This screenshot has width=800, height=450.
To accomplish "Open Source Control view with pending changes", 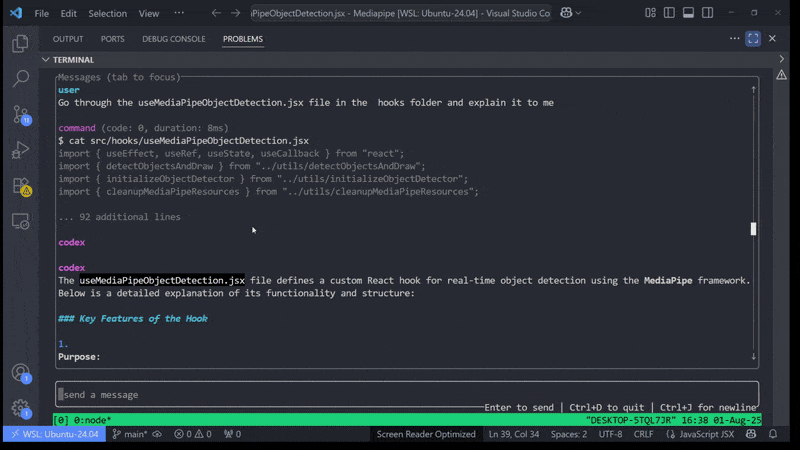I will (21, 115).
